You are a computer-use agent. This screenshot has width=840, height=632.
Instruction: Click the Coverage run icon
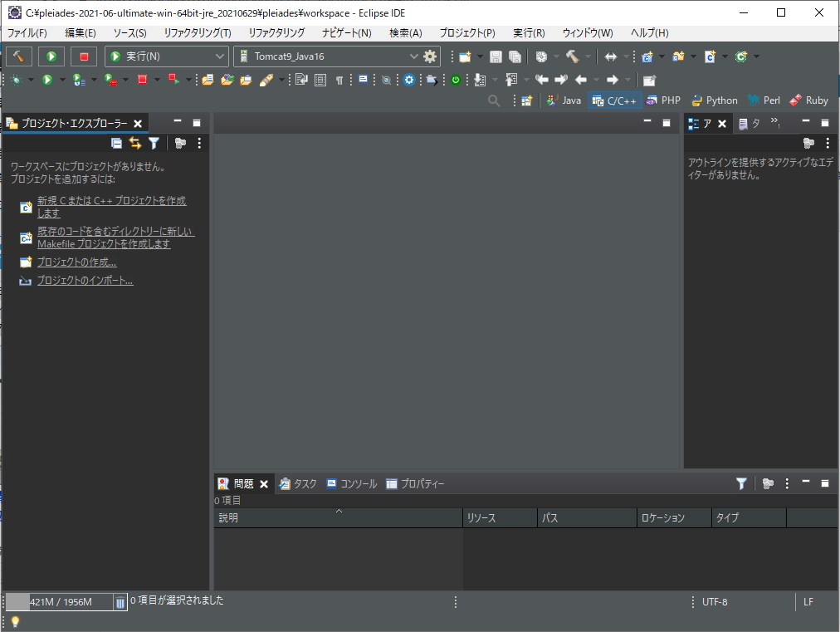79,81
